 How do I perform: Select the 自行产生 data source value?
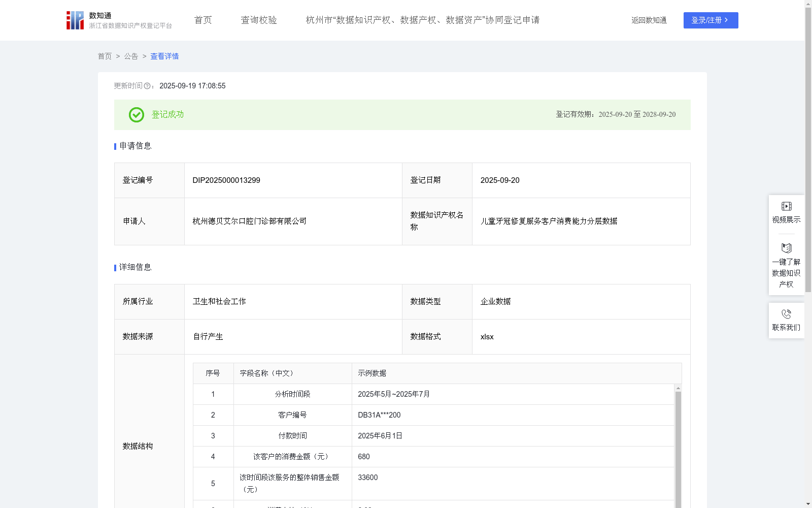tap(208, 337)
